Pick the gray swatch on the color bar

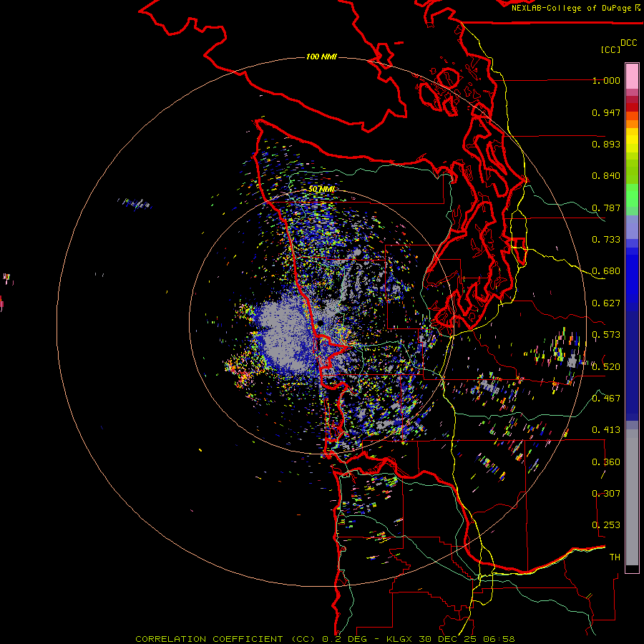(x=632, y=497)
